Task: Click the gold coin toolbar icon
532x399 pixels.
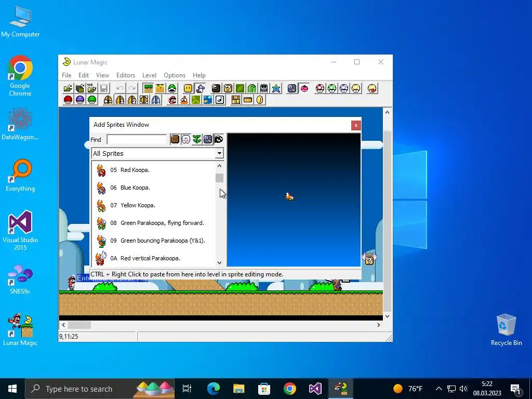Action: pyautogui.click(x=260, y=100)
